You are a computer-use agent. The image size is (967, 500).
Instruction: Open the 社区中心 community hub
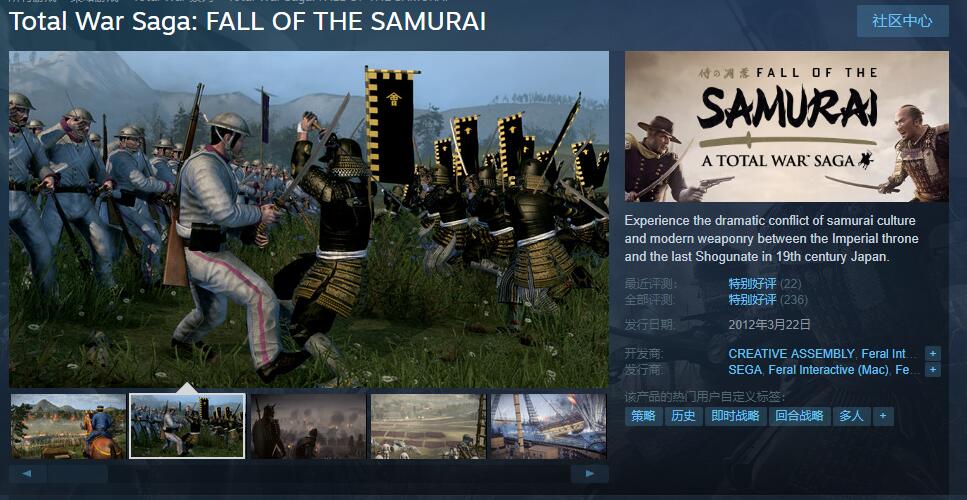click(x=902, y=21)
